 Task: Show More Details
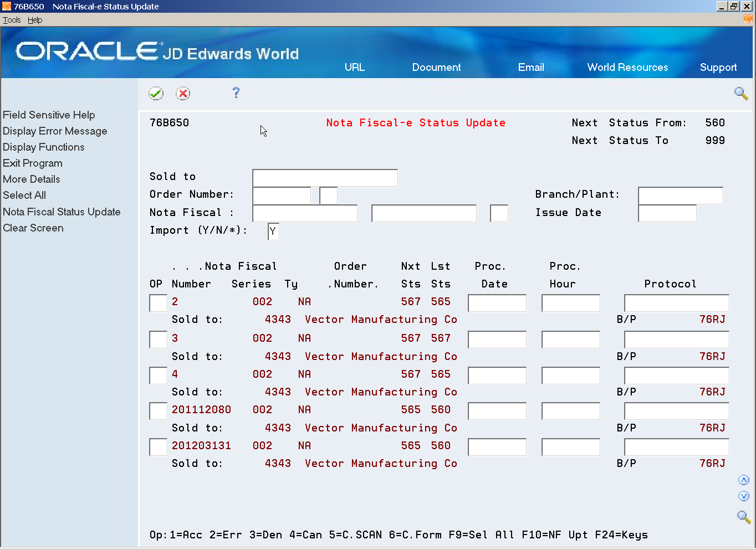pos(32,179)
